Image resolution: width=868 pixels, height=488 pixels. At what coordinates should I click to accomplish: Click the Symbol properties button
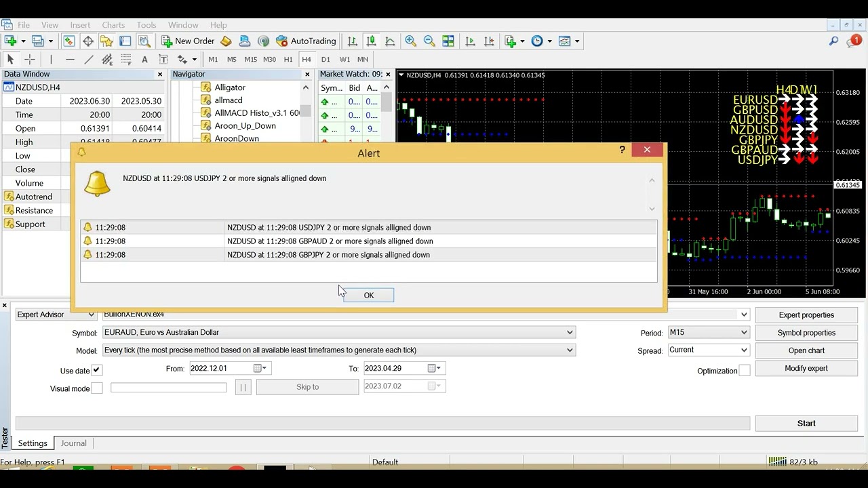tap(806, 333)
